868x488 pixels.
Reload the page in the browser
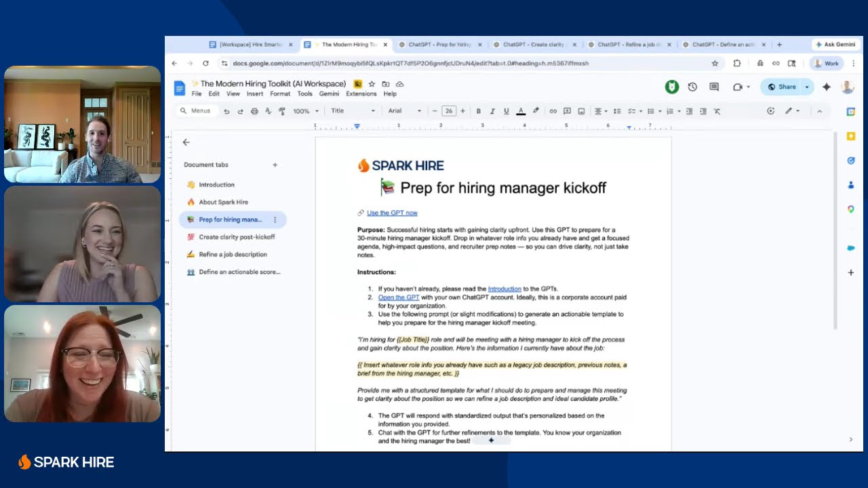[x=205, y=63]
